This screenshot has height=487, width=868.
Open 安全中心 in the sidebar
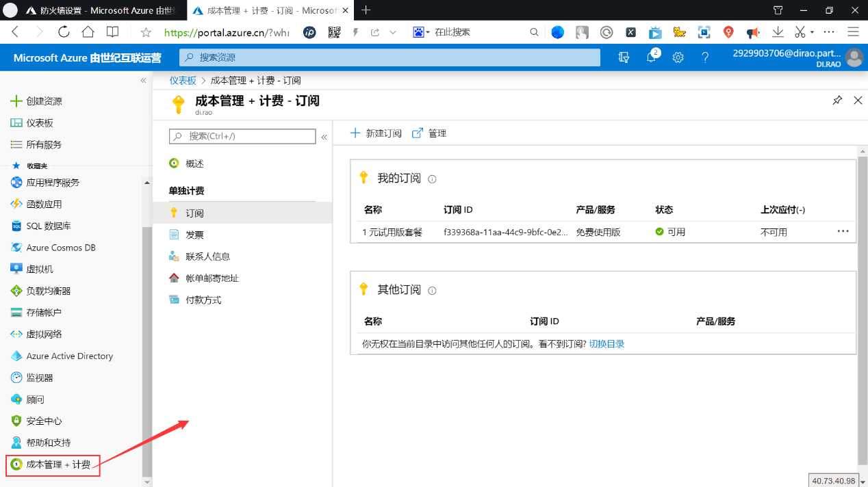(x=44, y=421)
